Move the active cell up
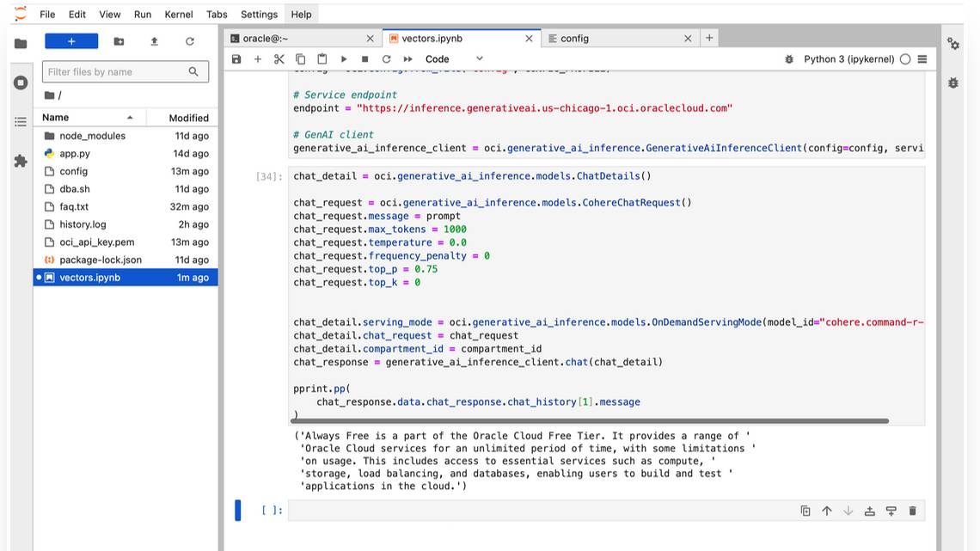Viewport: 980px width, 551px height. point(827,511)
